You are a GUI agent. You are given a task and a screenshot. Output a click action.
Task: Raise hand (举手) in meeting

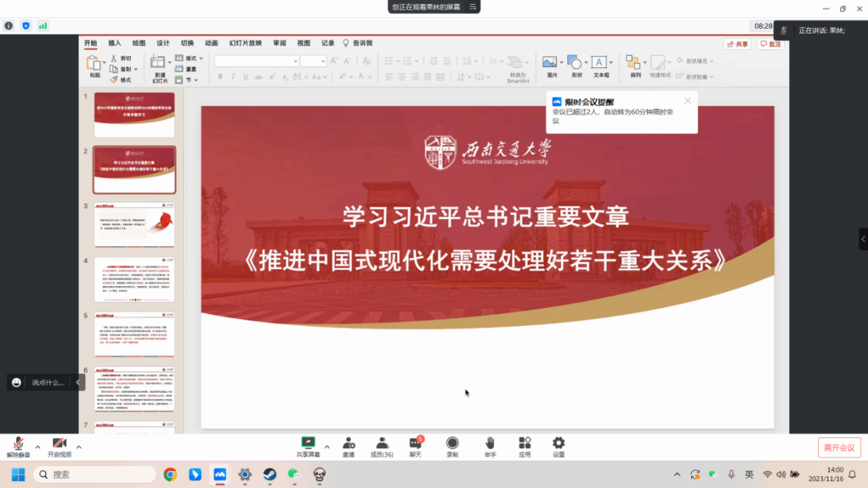(x=489, y=444)
